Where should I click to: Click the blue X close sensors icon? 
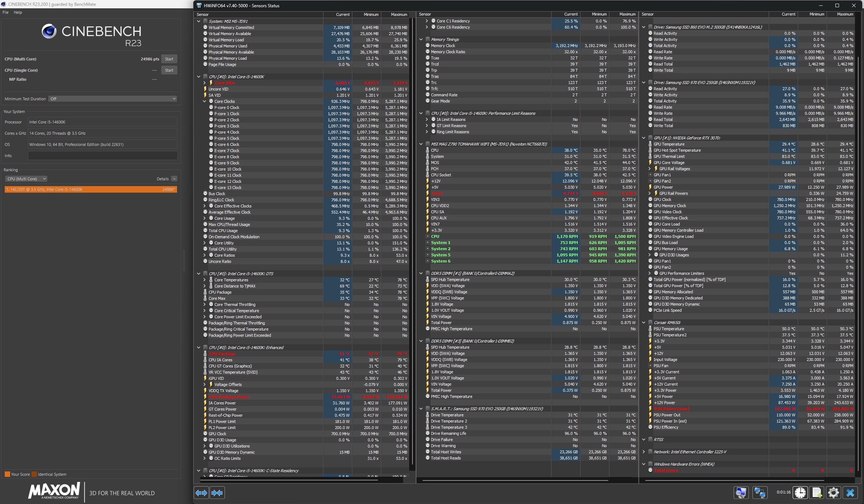coord(850,492)
